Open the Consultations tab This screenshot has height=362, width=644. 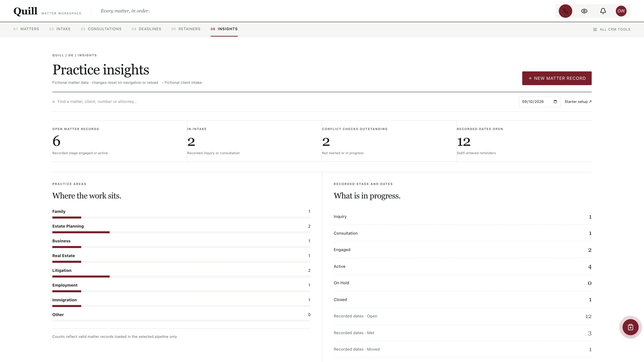click(x=101, y=29)
